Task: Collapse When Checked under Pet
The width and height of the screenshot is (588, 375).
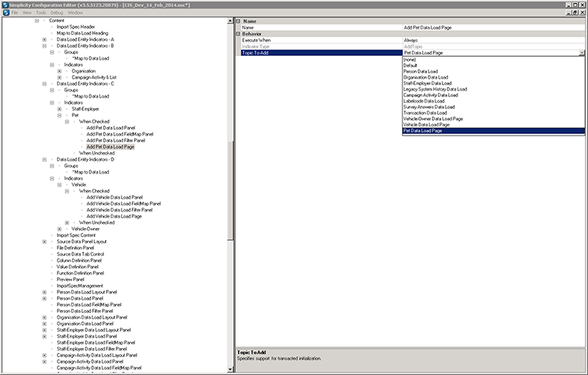Action: (66, 122)
